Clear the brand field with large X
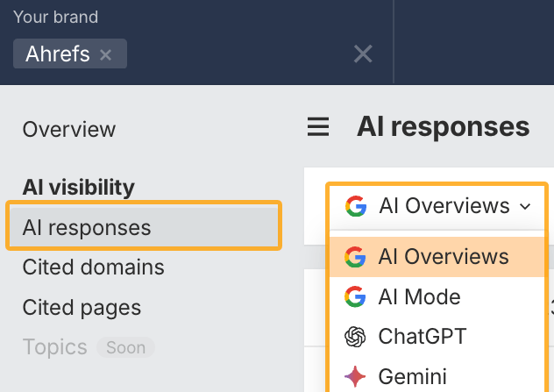Screen dimensions: 554x392 (x=363, y=54)
